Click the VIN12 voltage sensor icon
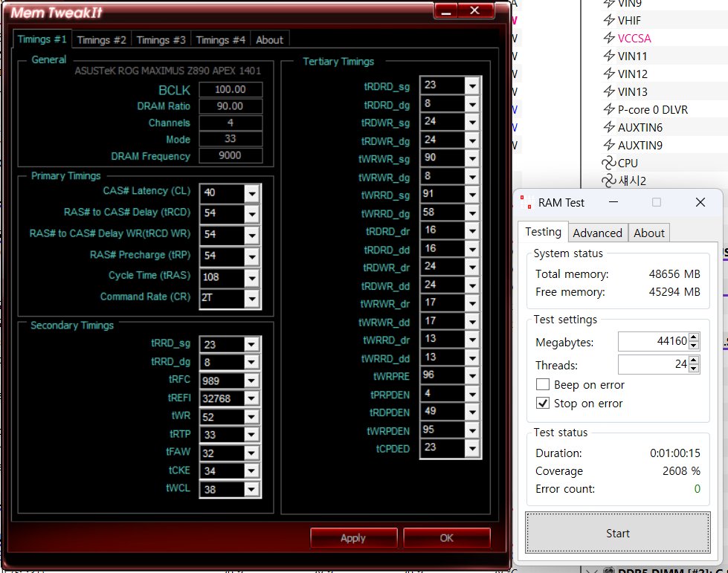Image resolution: width=728 pixels, height=573 pixels. (609, 74)
